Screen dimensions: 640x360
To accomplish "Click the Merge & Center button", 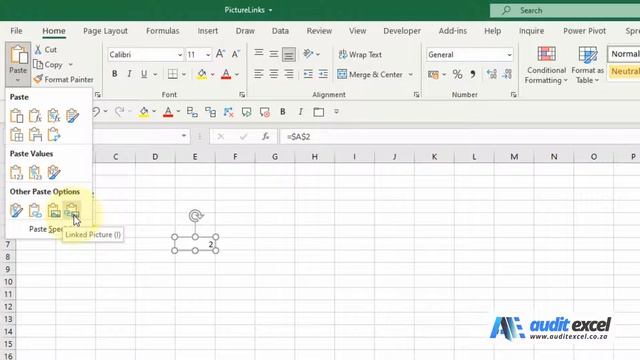I will point(370,75).
